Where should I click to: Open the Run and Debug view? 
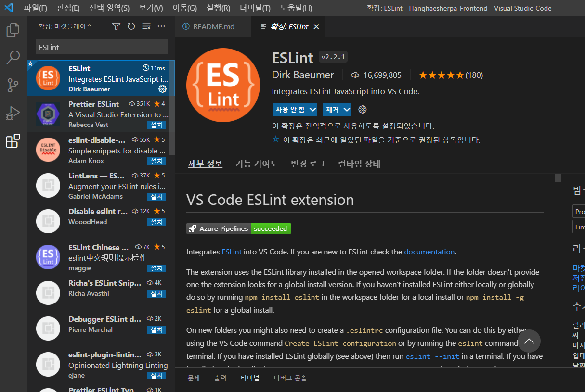[x=13, y=114]
